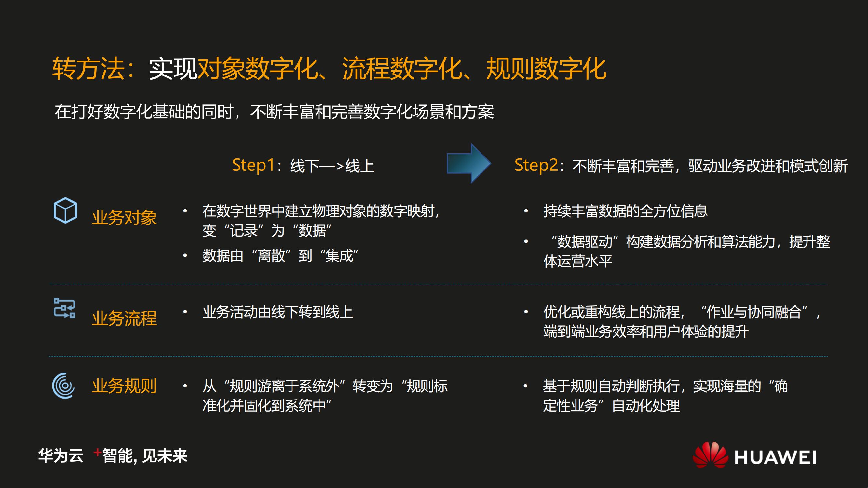Click bullet “数据驱动”构建数据分析和算法能力
Image resolution: width=868 pixels, height=488 pixels.
pos(687,251)
